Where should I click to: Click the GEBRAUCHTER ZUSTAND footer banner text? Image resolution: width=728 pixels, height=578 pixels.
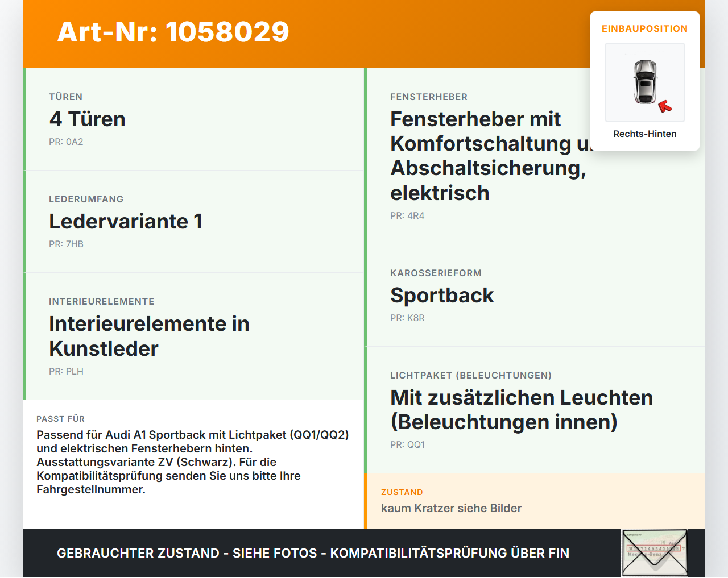[313, 553]
